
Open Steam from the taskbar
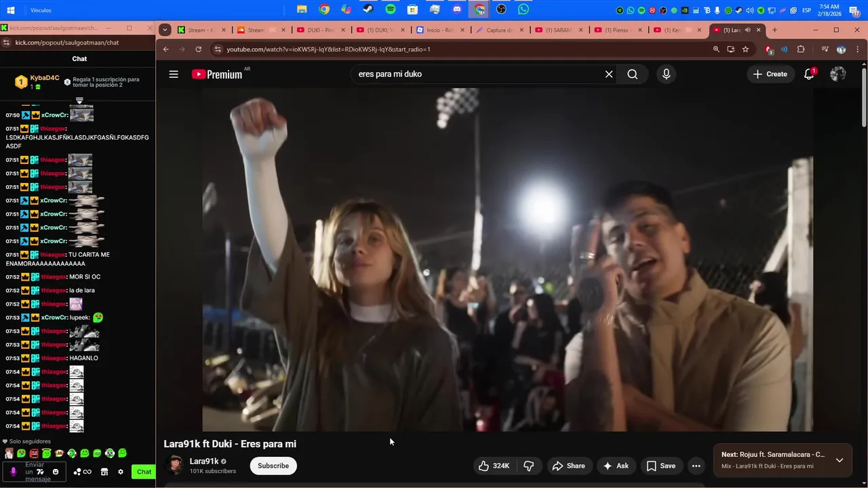368,9
